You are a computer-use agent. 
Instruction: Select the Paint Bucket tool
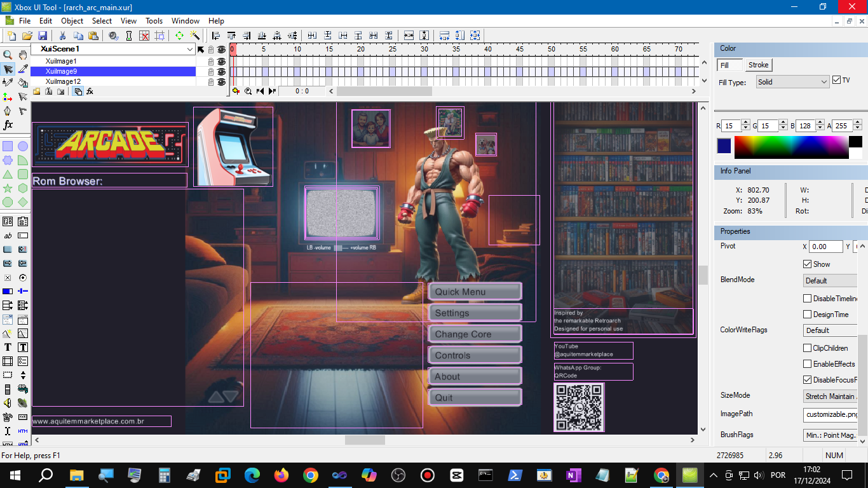point(23,83)
